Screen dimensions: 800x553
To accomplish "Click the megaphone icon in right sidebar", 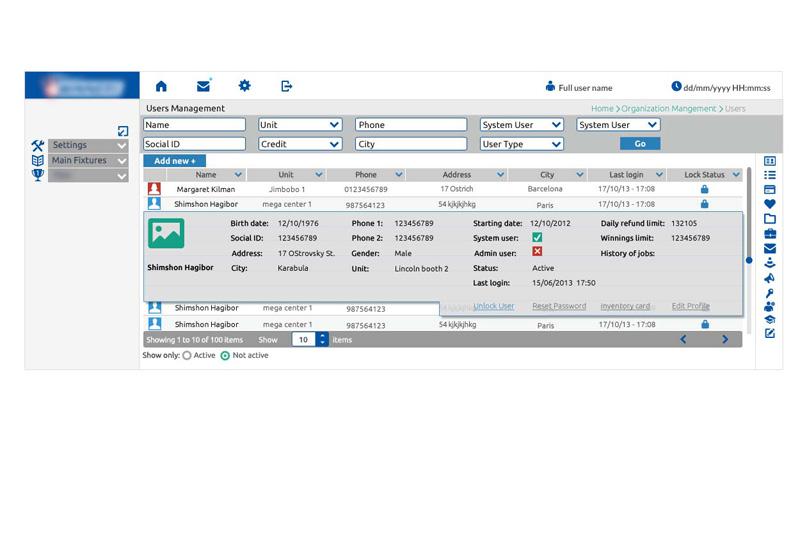I will 769,278.
